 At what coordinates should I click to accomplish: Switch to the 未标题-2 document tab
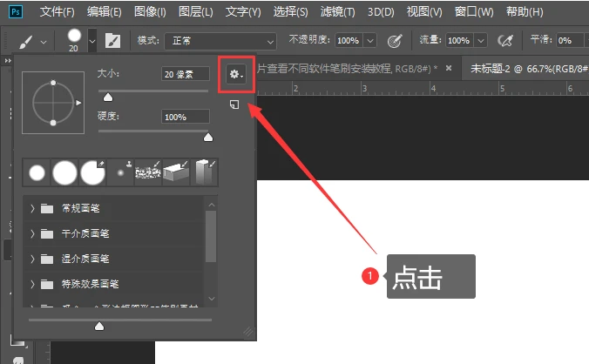(x=529, y=69)
